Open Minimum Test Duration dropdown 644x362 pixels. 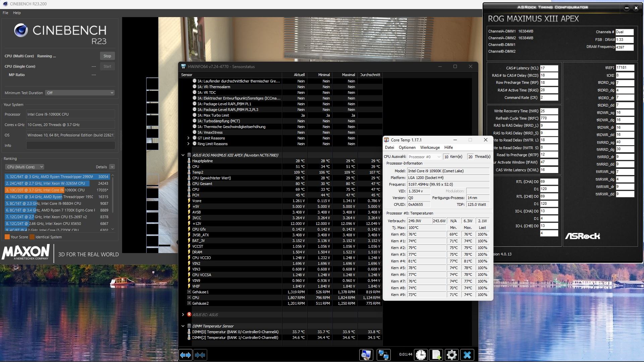pos(80,93)
